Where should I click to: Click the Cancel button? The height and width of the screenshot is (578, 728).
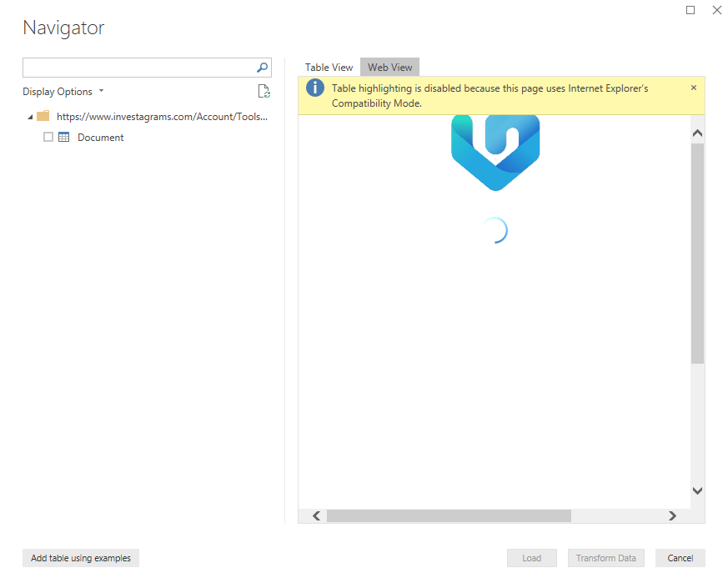pyautogui.click(x=680, y=558)
